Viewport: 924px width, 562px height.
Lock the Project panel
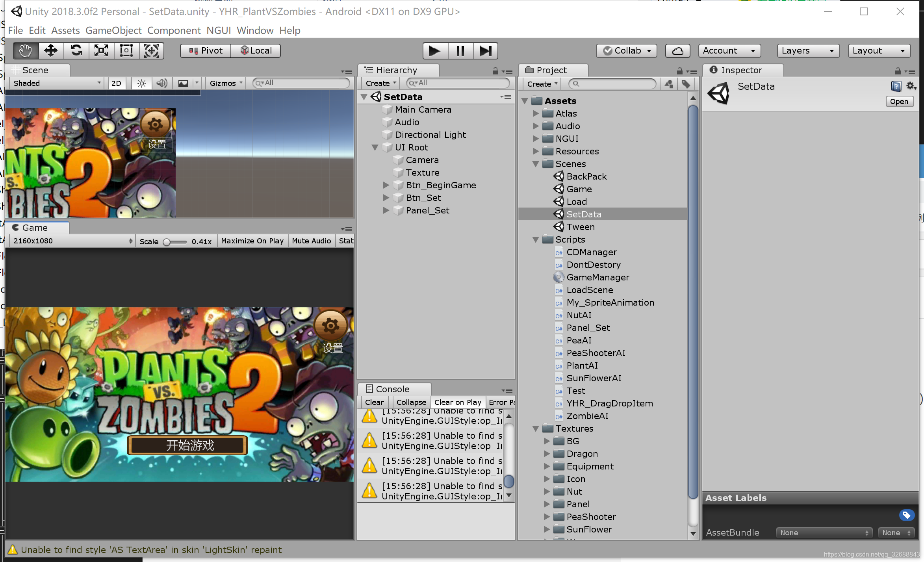680,71
